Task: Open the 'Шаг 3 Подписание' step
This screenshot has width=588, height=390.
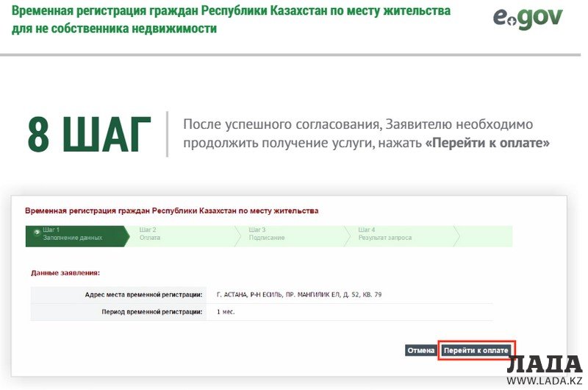Action: coord(287,235)
